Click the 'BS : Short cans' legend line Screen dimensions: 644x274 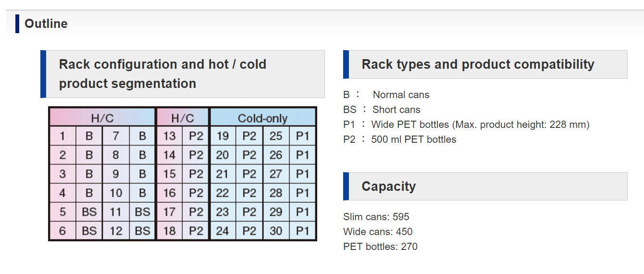(382, 110)
